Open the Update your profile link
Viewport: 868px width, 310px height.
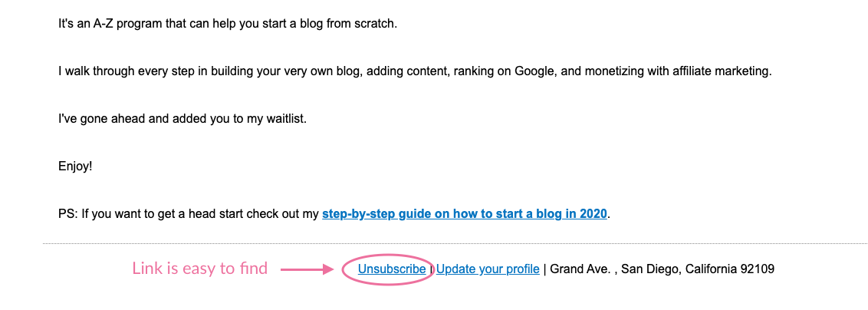click(x=488, y=269)
